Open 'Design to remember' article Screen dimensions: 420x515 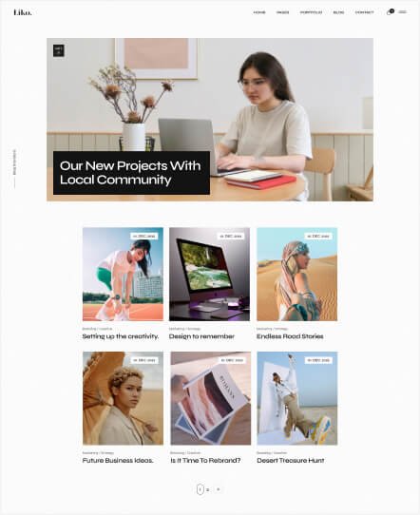coord(201,336)
